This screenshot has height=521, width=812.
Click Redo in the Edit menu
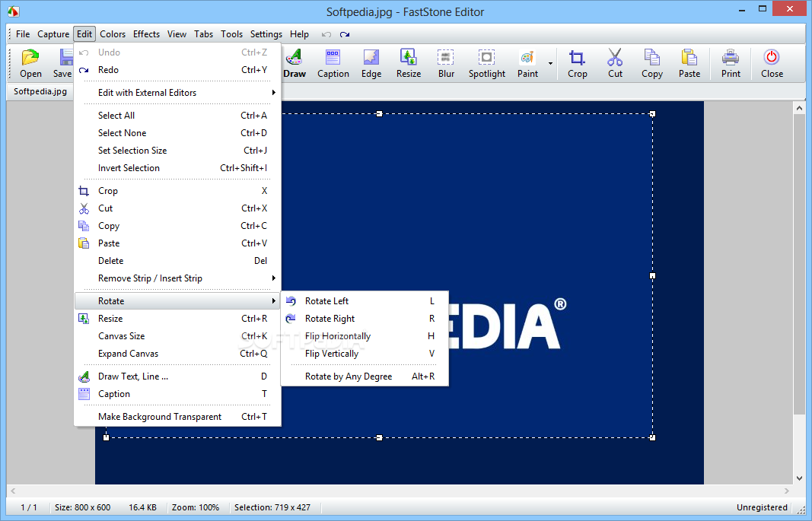coord(177,70)
